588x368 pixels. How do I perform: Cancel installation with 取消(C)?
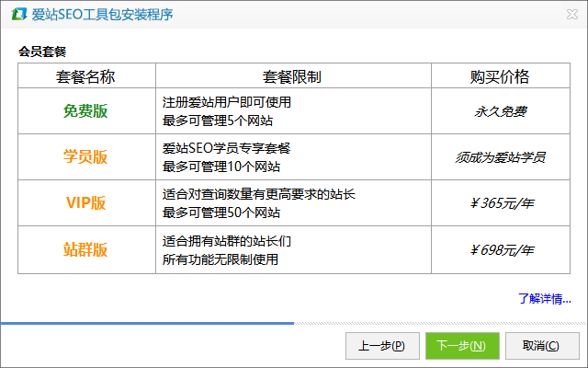[542, 346]
